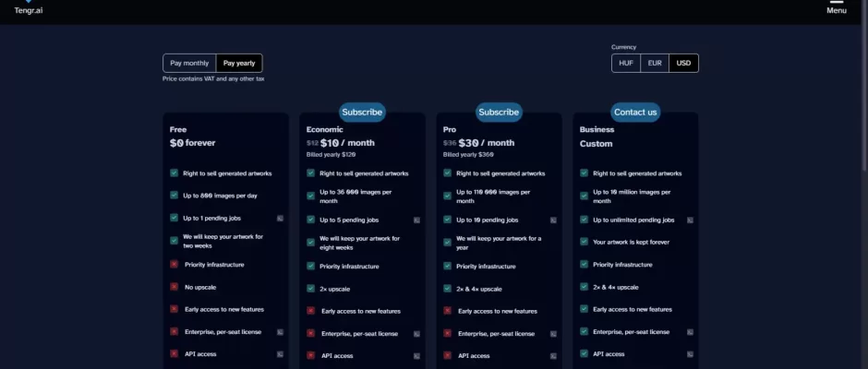Click the 'Economic' plan title
The width and height of the screenshot is (868, 369).
pos(325,129)
